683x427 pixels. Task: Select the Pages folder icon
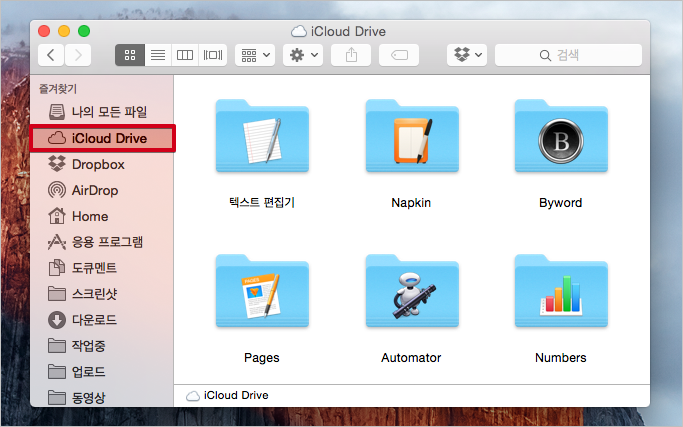(x=262, y=291)
